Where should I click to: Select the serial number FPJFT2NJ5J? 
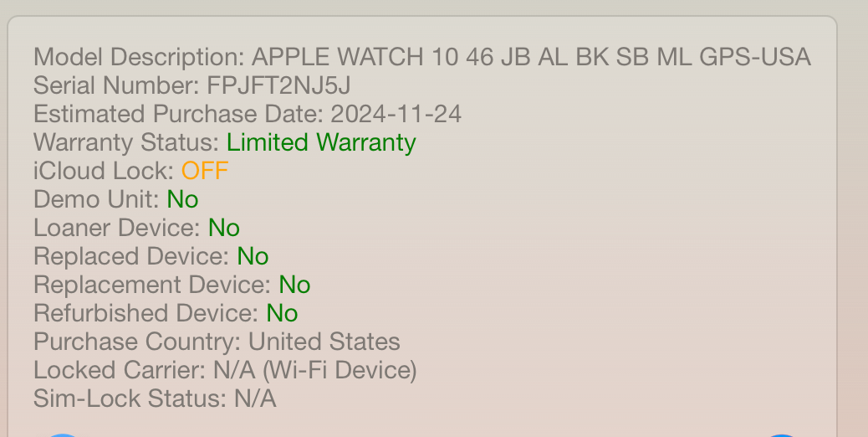click(278, 86)
